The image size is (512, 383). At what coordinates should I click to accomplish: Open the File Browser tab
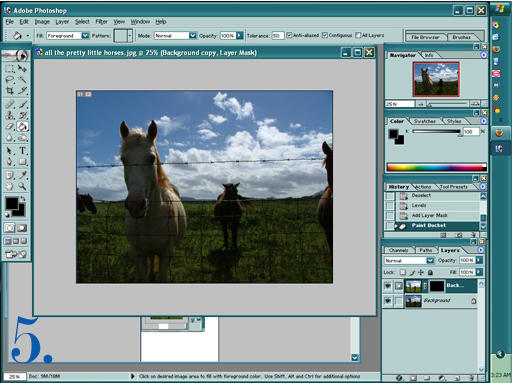coord(425,37)
